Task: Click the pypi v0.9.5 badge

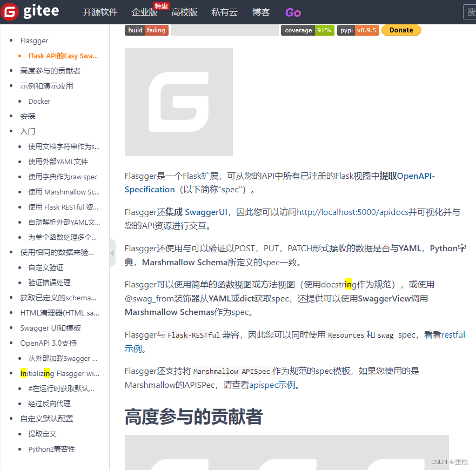Action: coord(358,30)
